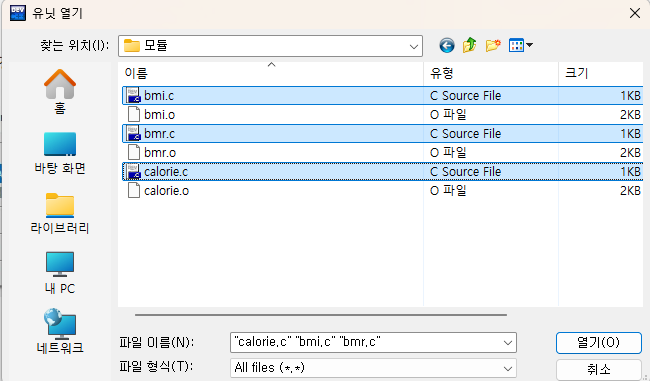This screenshot has height=381, width=650.
Task: Click 모듈 folder name in location box
Action: 155,45
